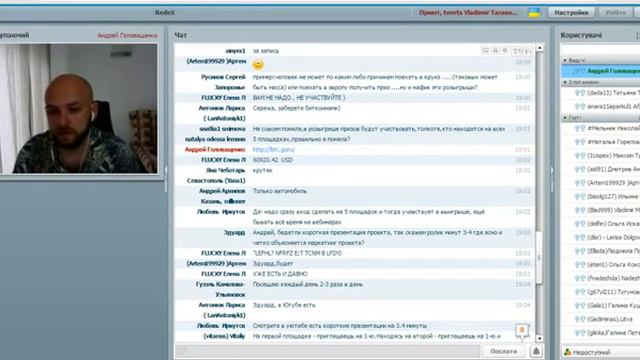Viewport: 640px width, 360px height.
Task: Open the Недоступний status dropdown
Action: [601, 352]
